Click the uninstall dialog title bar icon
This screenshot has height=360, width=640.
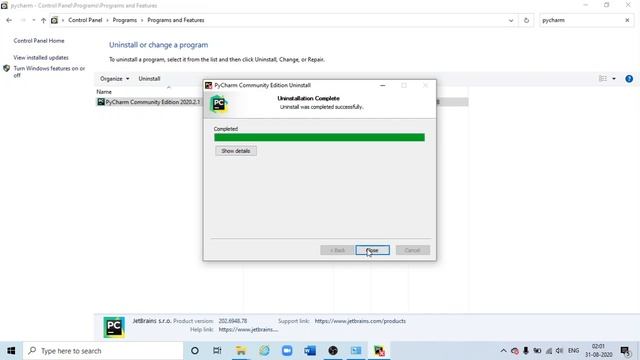[x=209, y=85]
